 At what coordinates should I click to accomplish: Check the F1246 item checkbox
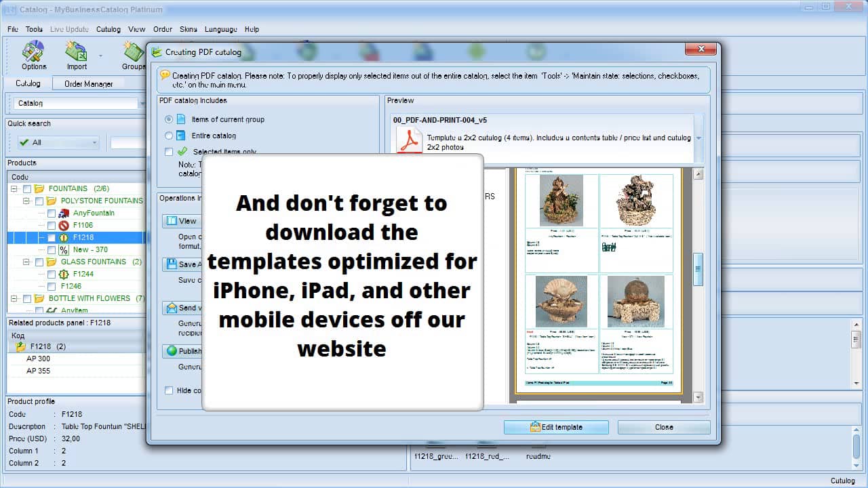coord(52,286)
